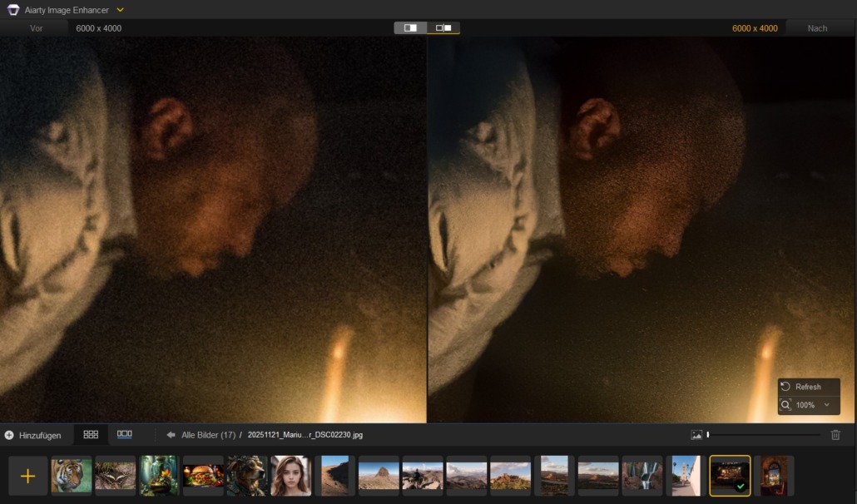Switch to side-by-side compare view
This screenshot has height=504, width=857.
443,27
